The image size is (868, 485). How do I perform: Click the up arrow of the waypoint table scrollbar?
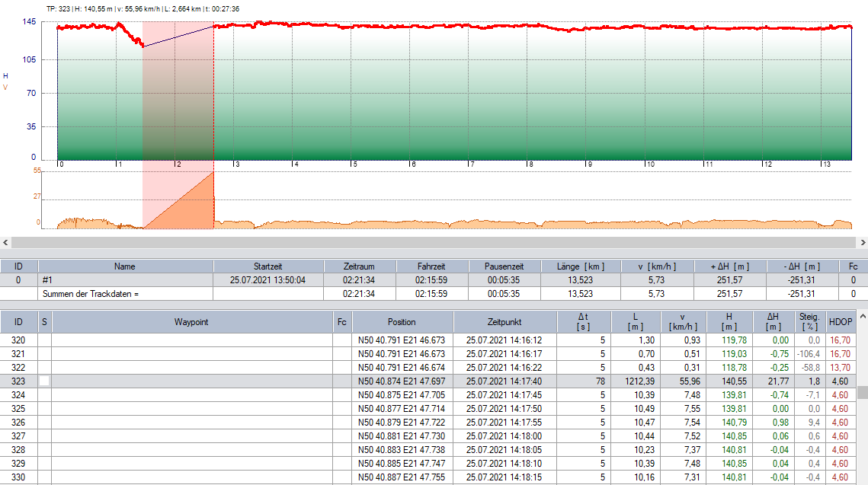click(862, 316)
